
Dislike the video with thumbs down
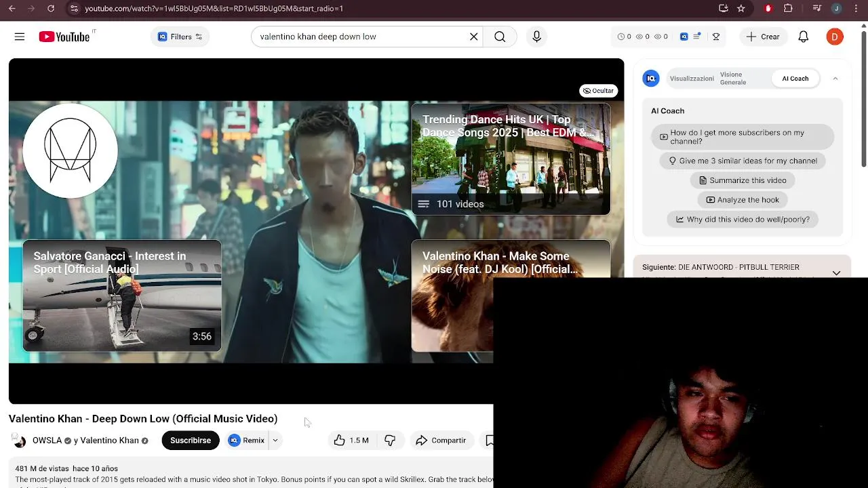click(390, 441)
